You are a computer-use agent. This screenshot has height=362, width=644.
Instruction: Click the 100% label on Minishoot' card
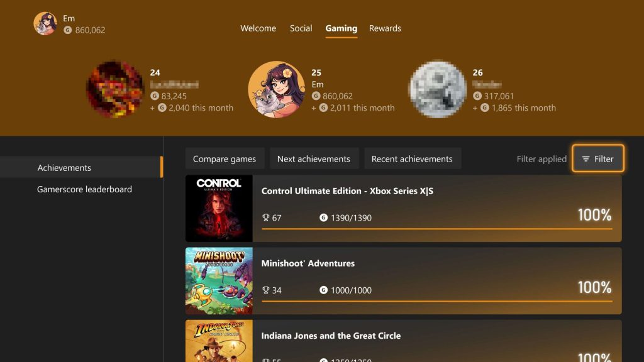594,287
